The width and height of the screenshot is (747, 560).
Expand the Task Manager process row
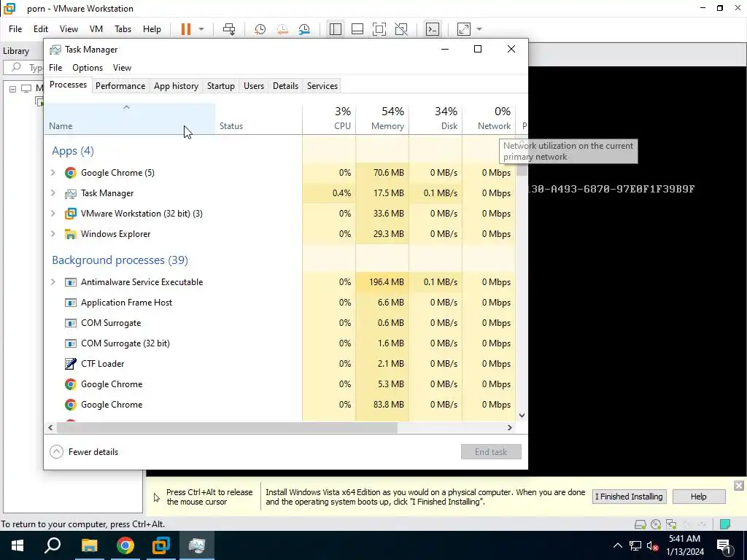(x=53, y=192)
